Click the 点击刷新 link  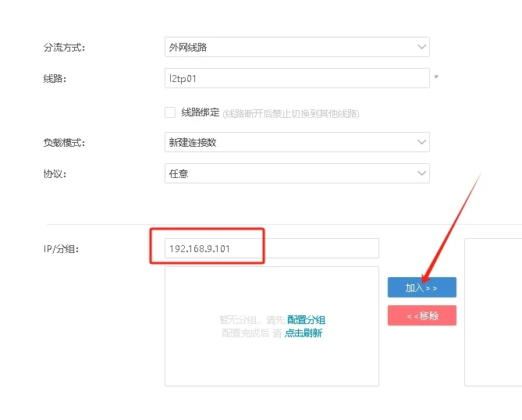(303, 333)
